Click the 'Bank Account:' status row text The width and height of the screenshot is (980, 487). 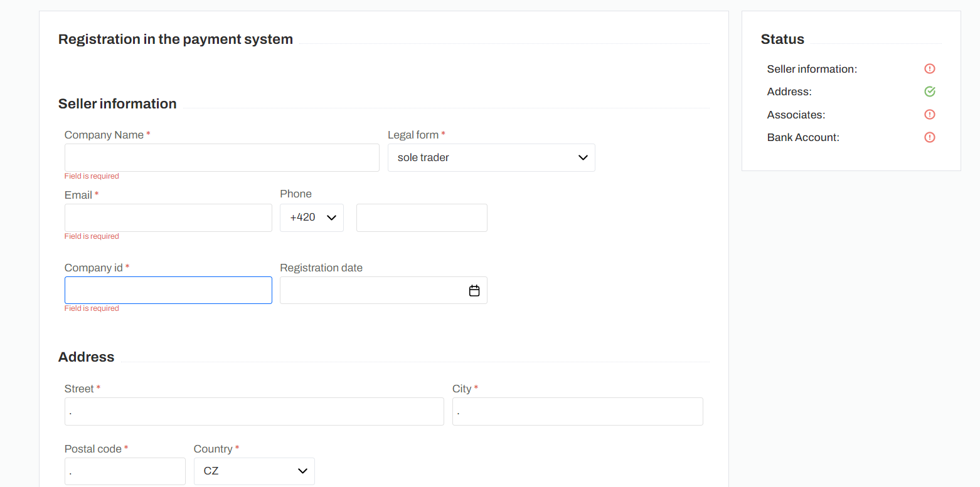803,137
